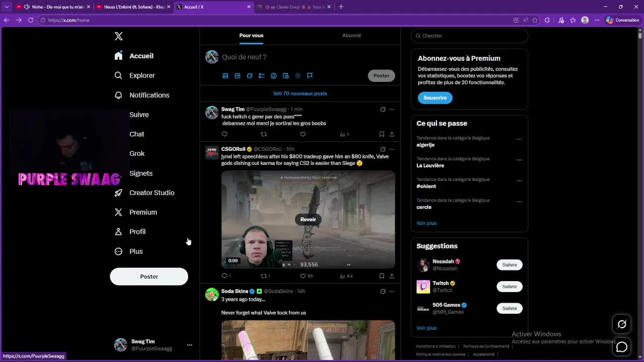This screenshot has width=644, height=362.
Task: View stats of CSGORoll post (8 k)
Action: coord(347,276)
